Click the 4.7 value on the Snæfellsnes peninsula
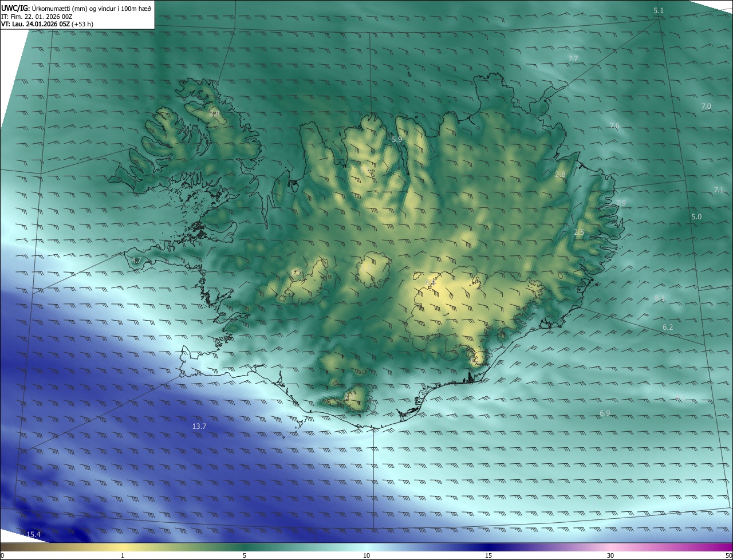 click(x=136, y=261)
